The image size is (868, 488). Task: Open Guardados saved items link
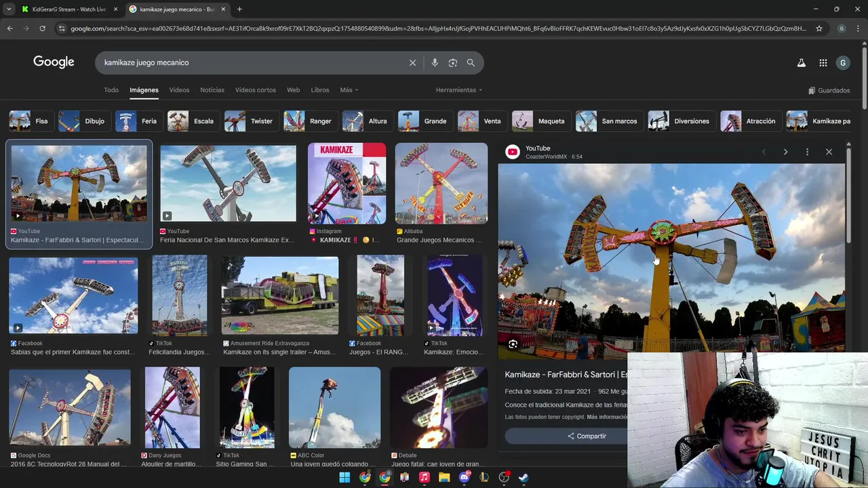tap(829, 90)
